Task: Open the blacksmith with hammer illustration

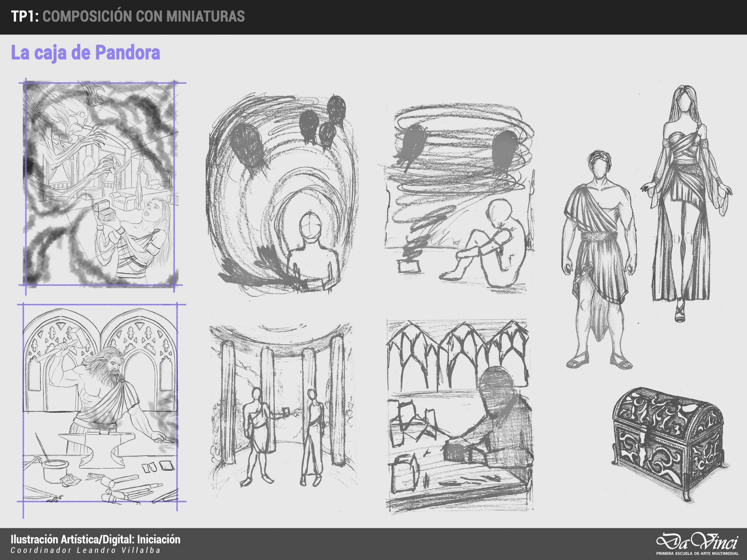Action: tap(100, 405)
